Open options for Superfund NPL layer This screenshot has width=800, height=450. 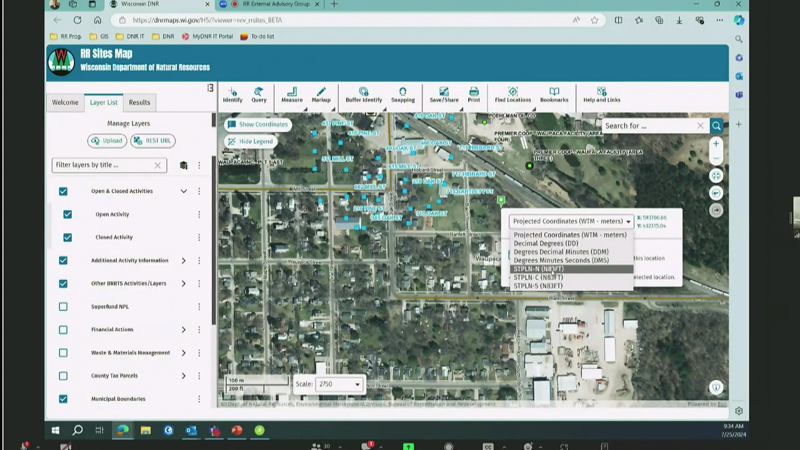coord(199,307)
